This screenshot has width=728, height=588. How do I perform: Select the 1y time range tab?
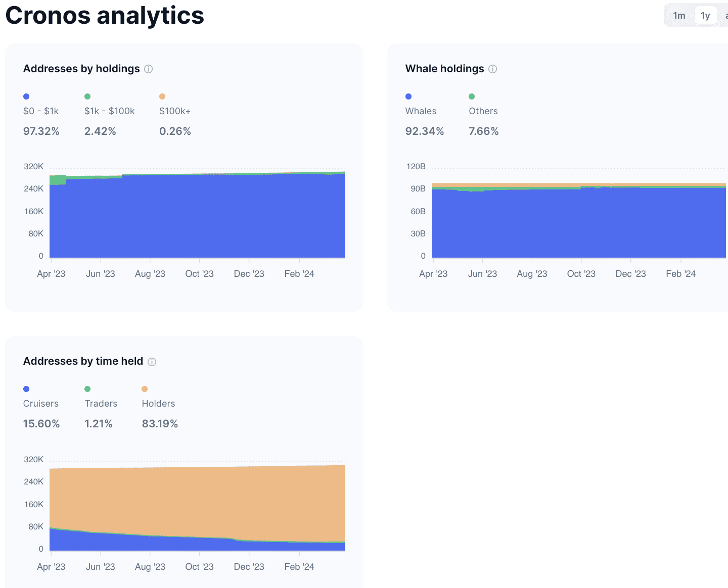[706, 16]
